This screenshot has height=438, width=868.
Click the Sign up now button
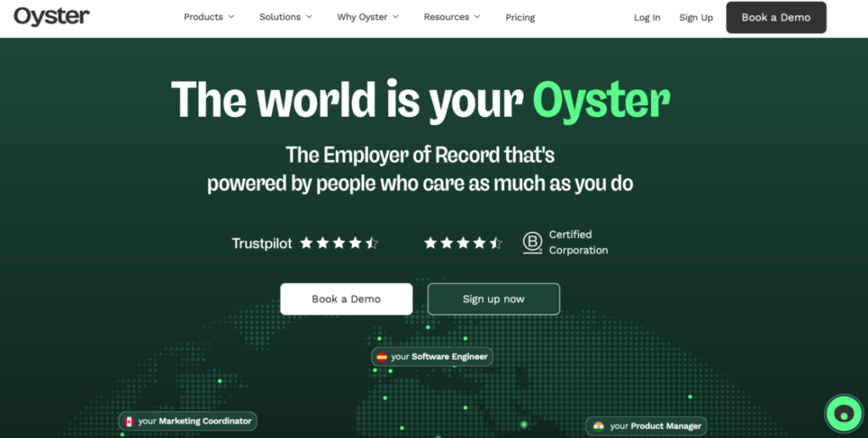tap(494, 299)
